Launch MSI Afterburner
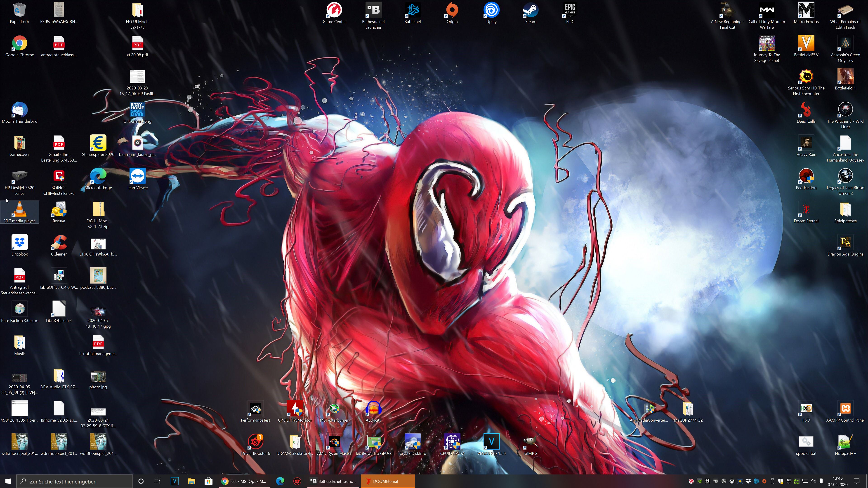868x488 pixels. pos(334,409)
